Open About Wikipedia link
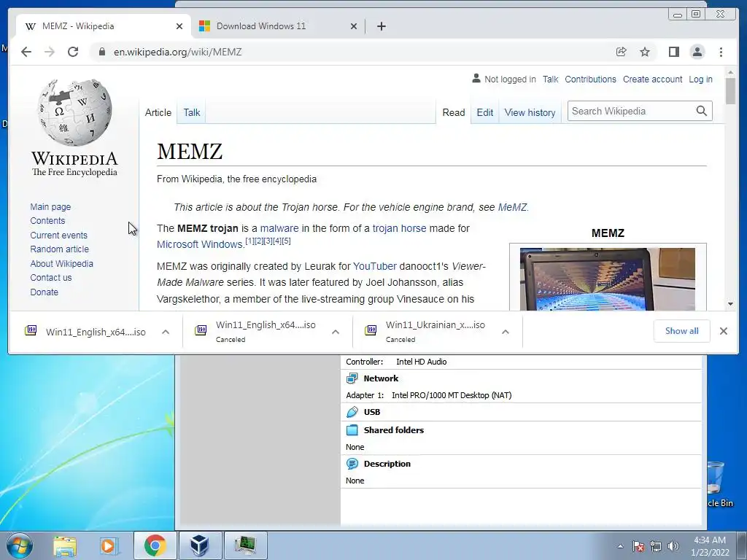Screen dimensions: 747x560 pyautogui.click(x=61, y=264)
